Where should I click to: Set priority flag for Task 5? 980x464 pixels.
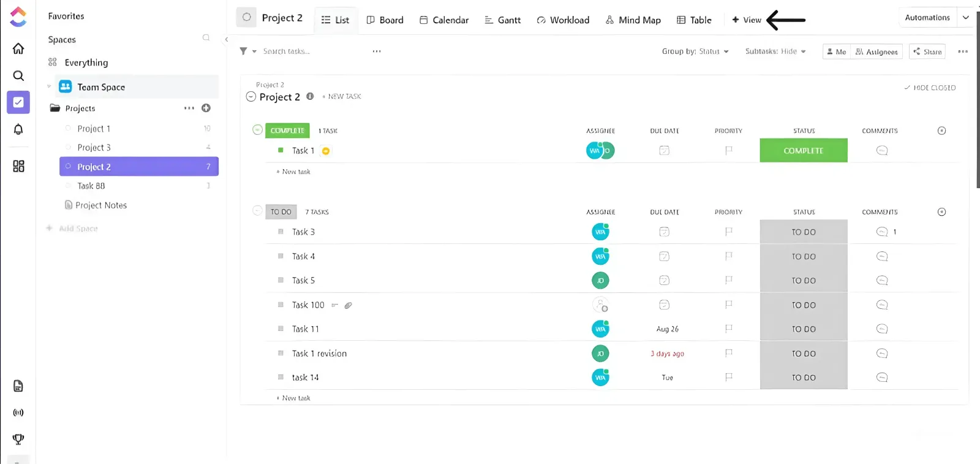click(x=728, y=280)
